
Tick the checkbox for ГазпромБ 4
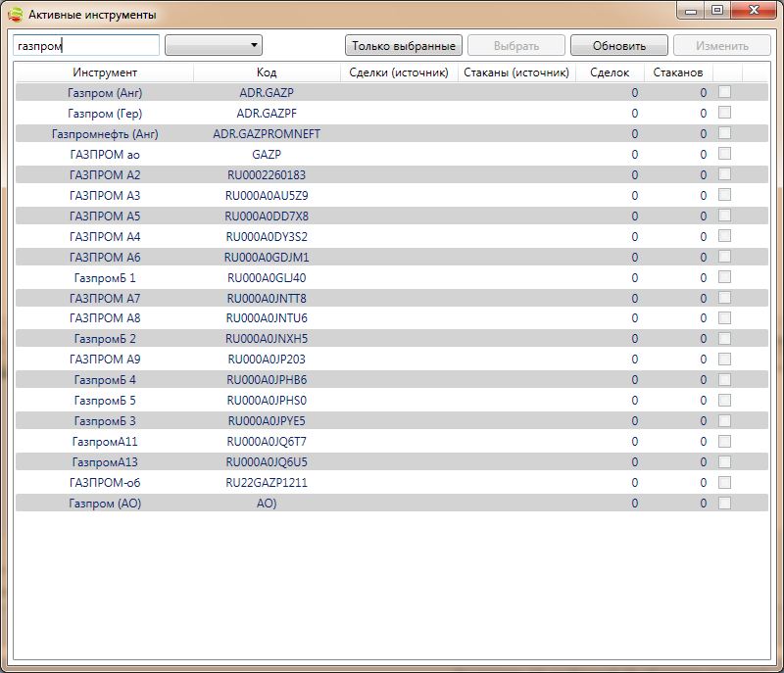point(724,380)
